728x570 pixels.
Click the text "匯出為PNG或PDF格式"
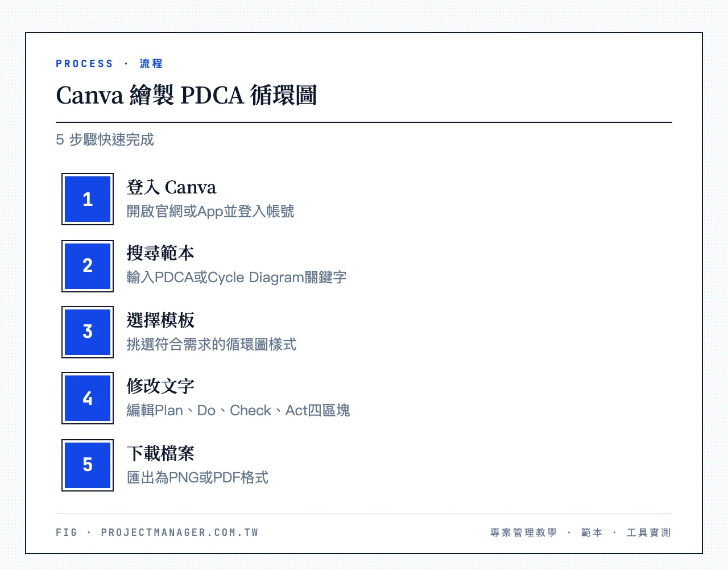pos(197,477)
